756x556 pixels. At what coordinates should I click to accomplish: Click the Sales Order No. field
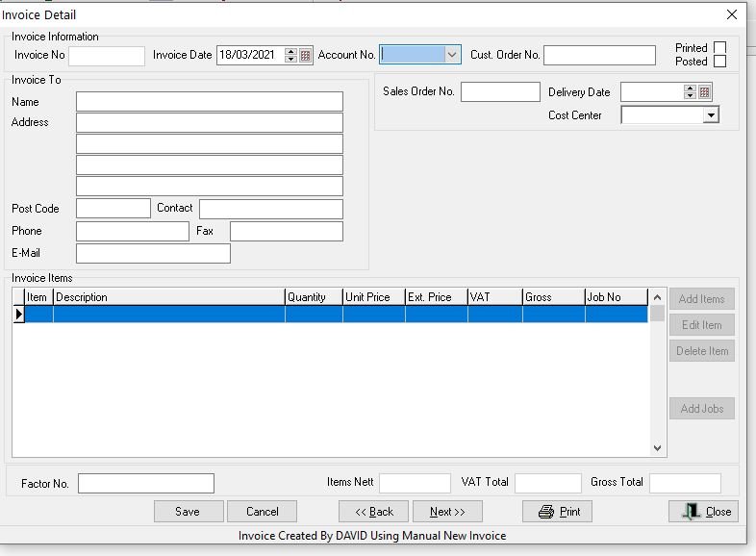coord(500,91)
